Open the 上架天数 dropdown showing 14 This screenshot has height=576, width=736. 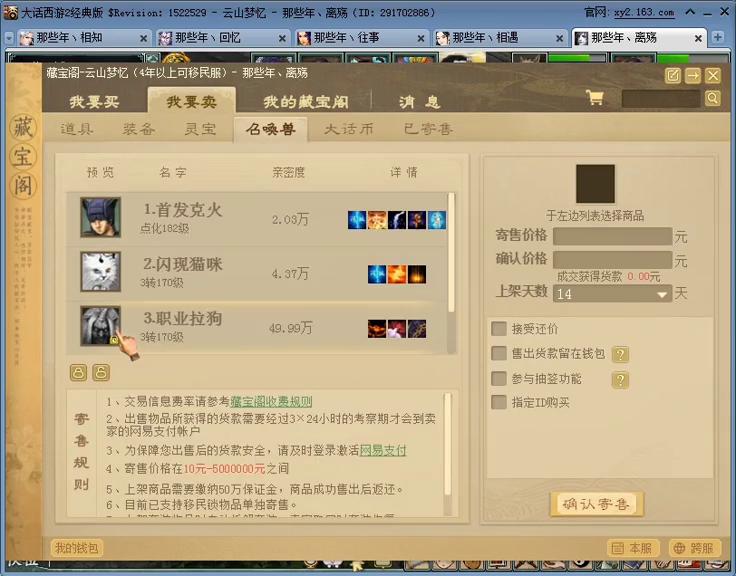(x=612, y=294)
